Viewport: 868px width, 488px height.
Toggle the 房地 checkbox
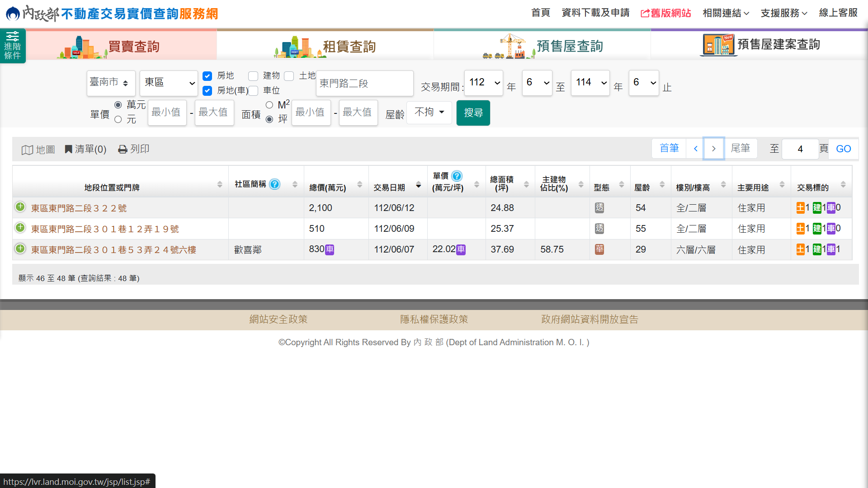tap(208, 76)
